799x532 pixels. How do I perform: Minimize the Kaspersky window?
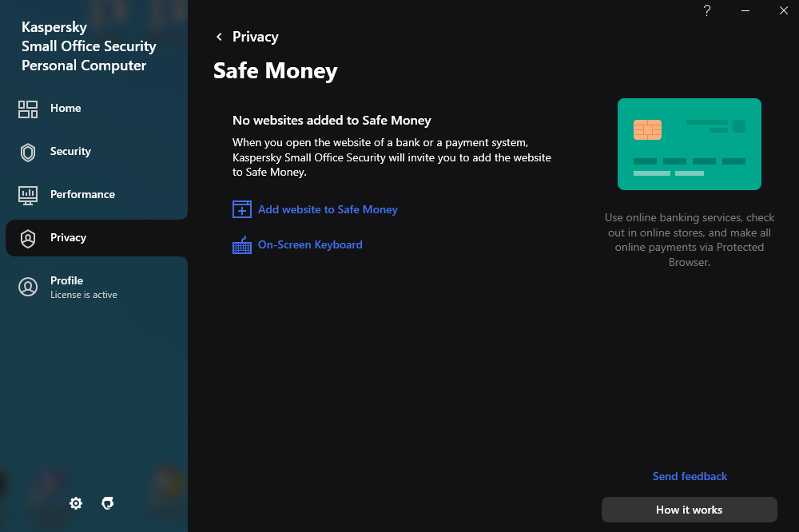pyautogui.click(x=745, y=10)
